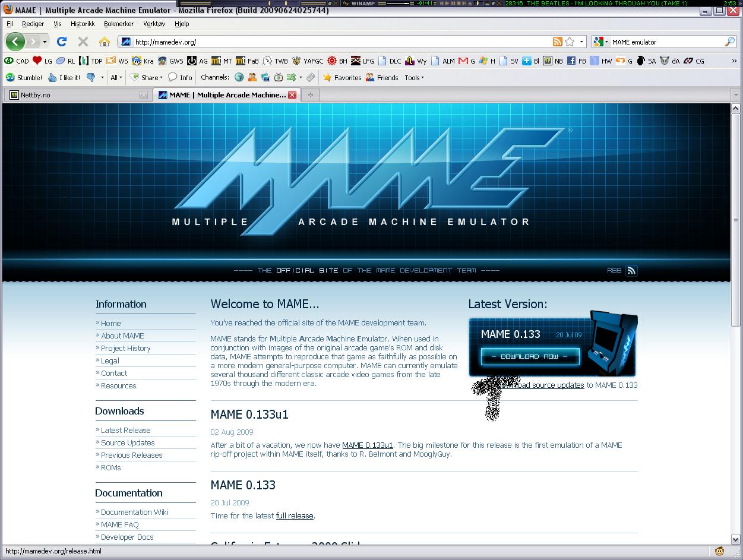743x560 pixels.
Task: Click the search magnifier icon
Action: point(730,42)
